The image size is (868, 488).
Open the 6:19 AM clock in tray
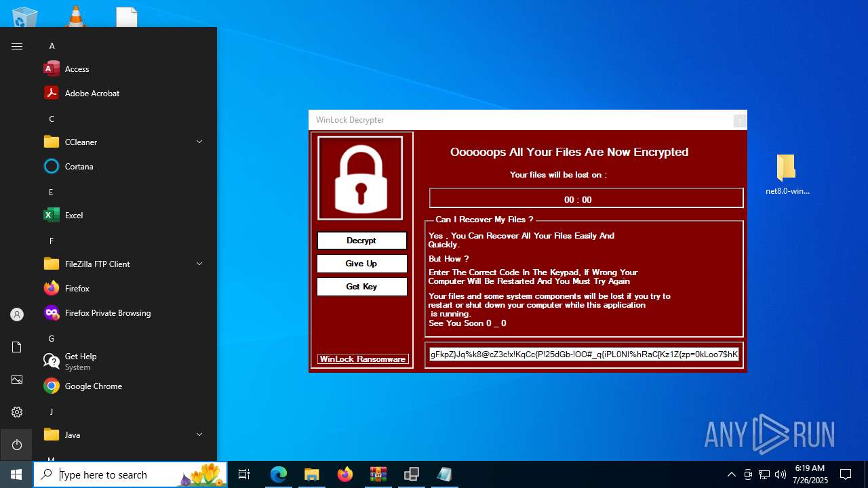coord(810,474)
